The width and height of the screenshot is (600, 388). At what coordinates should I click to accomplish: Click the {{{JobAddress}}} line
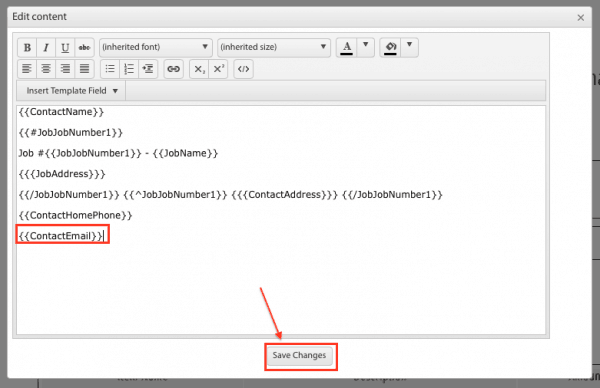click(x=62, y=174)
